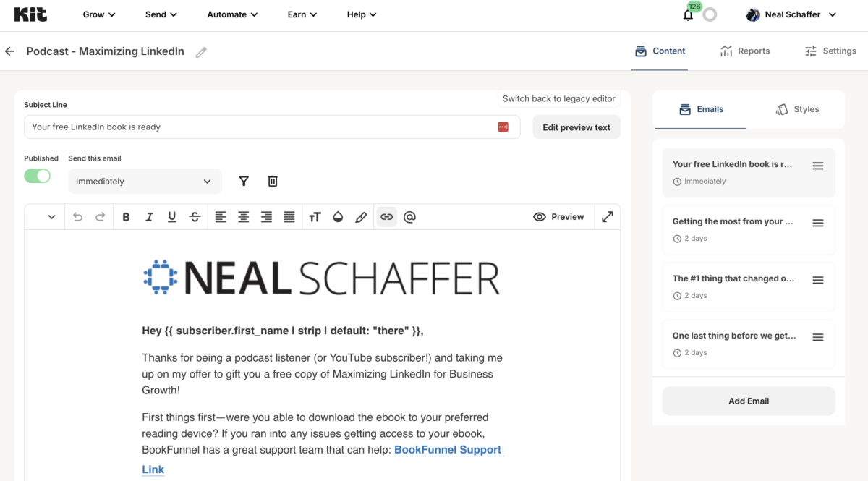Open Neal Schaffer account menu

(791, 14)
